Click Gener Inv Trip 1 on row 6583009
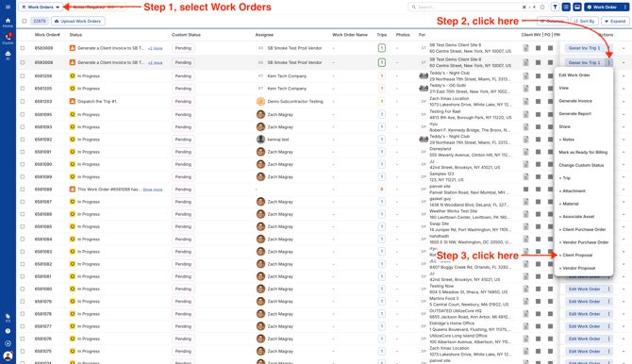Image resolution: width=632 pixels, height=364 pixels. coord(584,48)
